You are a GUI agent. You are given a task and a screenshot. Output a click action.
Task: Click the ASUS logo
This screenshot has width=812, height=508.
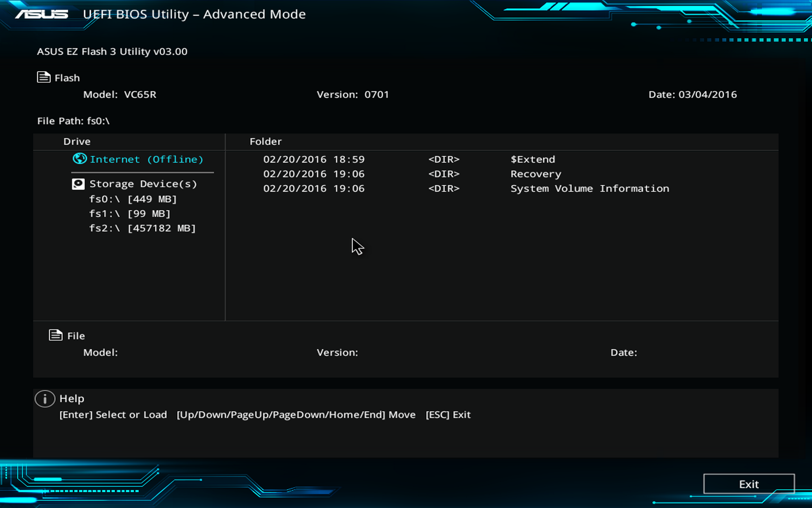pos(42,14)
